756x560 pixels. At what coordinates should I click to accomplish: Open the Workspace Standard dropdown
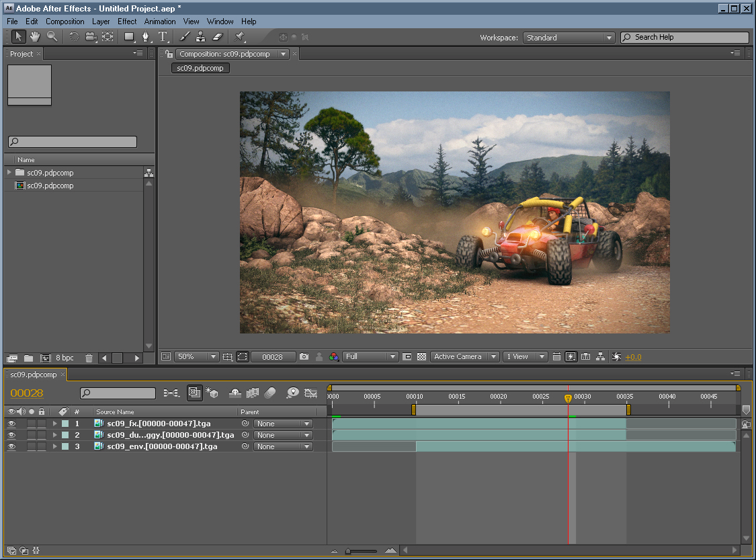(569, 38)
